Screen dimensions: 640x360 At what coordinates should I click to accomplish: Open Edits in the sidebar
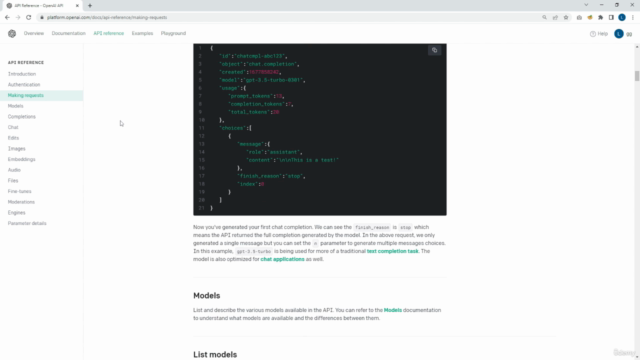point(13,138)
